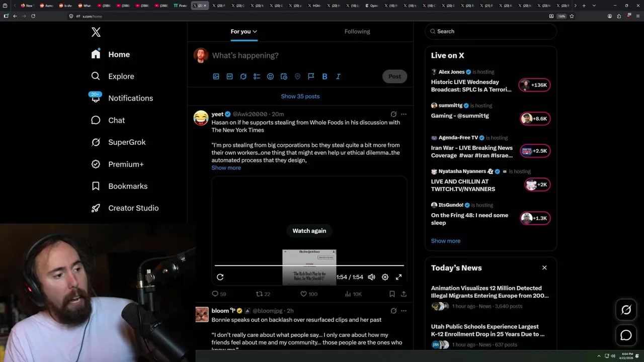View analytics of yeet's post 10K

pyautogui.click(x=353, y=294)
